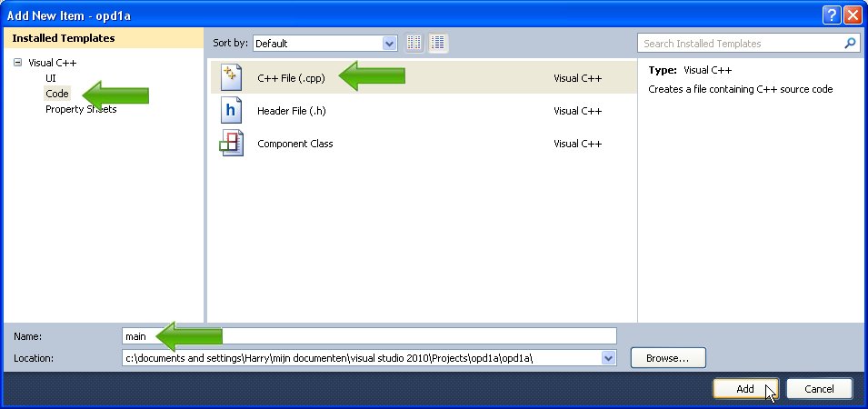
Task: Select the Code category
Action: coord(57,94)
